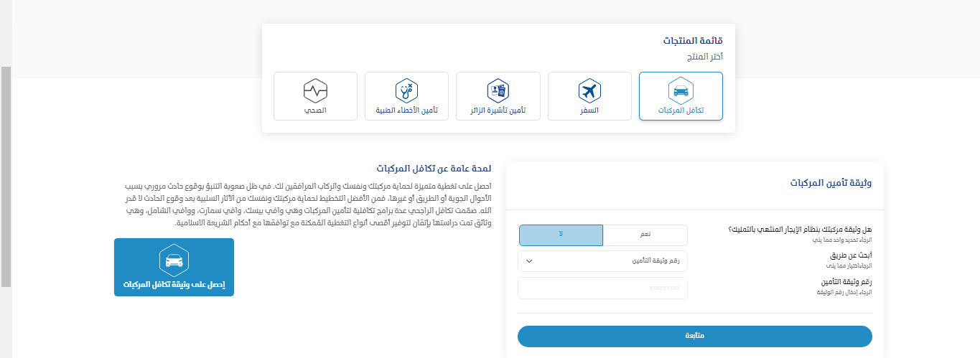980x358 pixels.
Task: Click the stethoscope icon for الأخطاء الطبية
Action: point(406,91)
